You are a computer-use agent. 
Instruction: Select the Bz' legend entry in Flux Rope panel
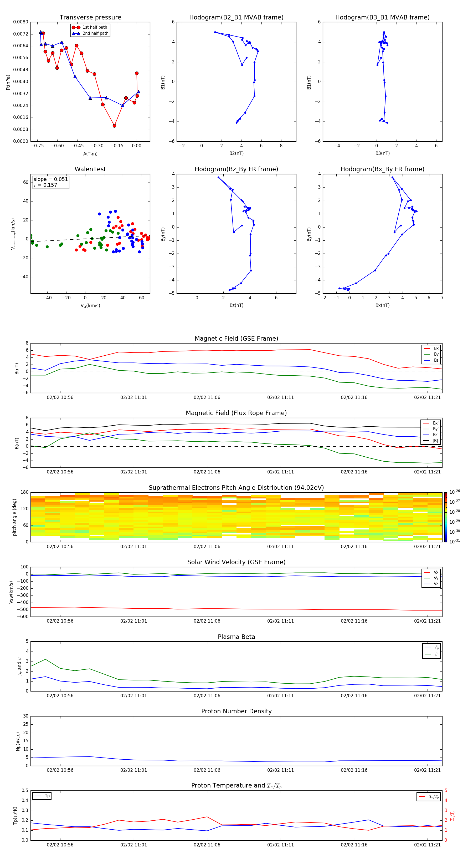point(431,435)
